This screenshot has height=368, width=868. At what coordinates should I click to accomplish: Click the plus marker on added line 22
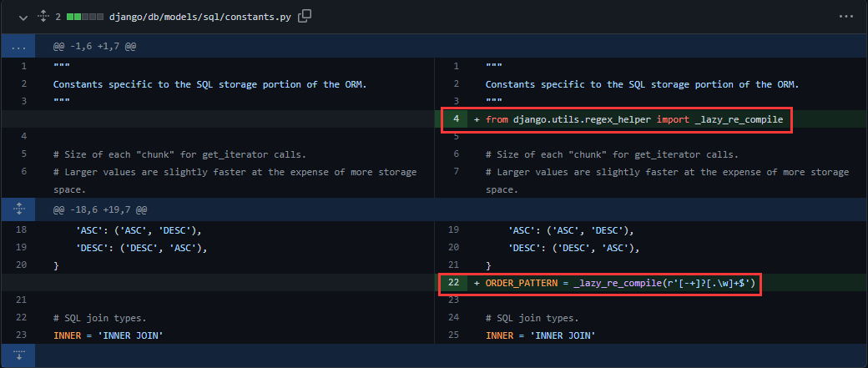pos(477,283)
